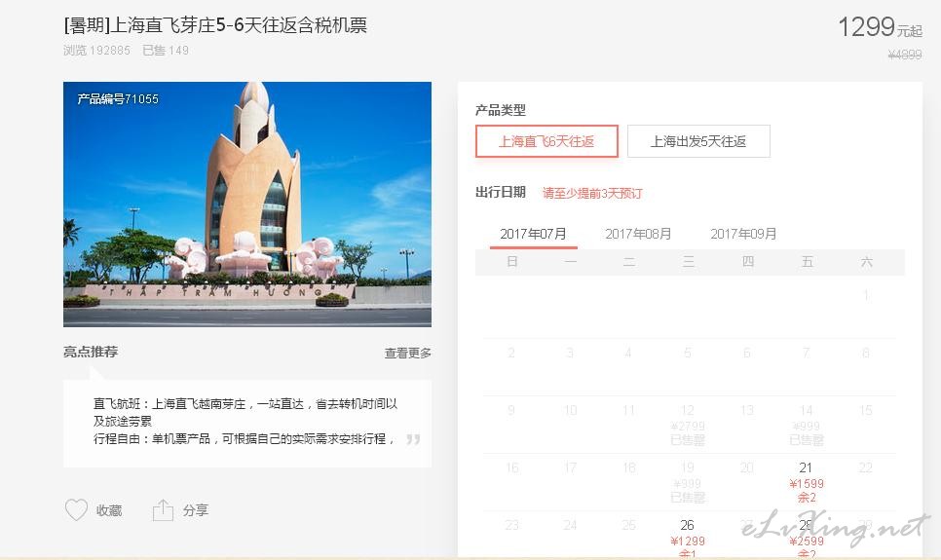Click the 产品编号71055 label
Viewport: 941px width, 560px height.
[118, 99]
